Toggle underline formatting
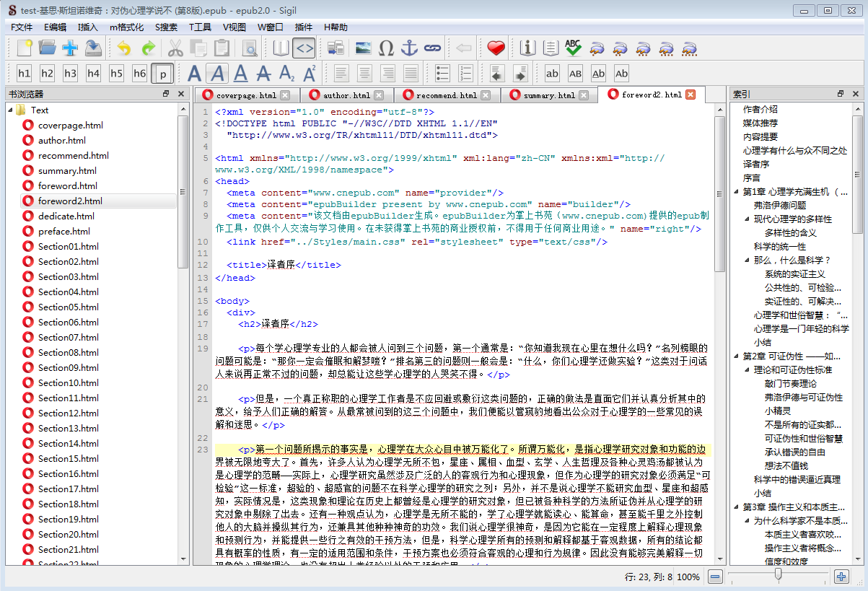868x591 pixels. point(240,73)
